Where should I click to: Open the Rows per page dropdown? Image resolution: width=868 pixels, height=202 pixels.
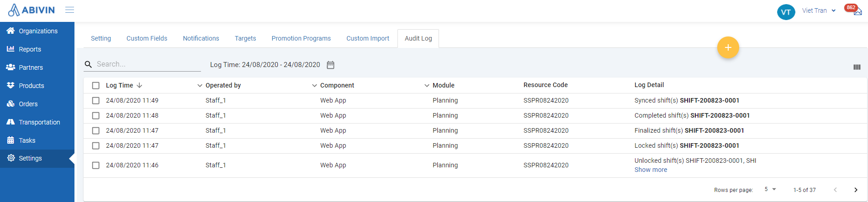[770, 189]
